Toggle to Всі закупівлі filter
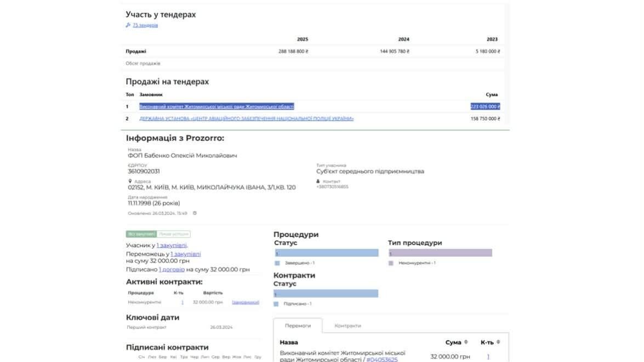 pyautogui.click(x=141, y=234)
